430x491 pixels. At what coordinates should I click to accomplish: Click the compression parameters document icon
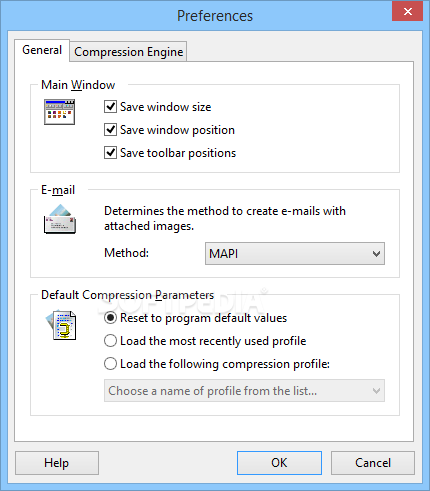pyautogui.click(x=61, y=325)
